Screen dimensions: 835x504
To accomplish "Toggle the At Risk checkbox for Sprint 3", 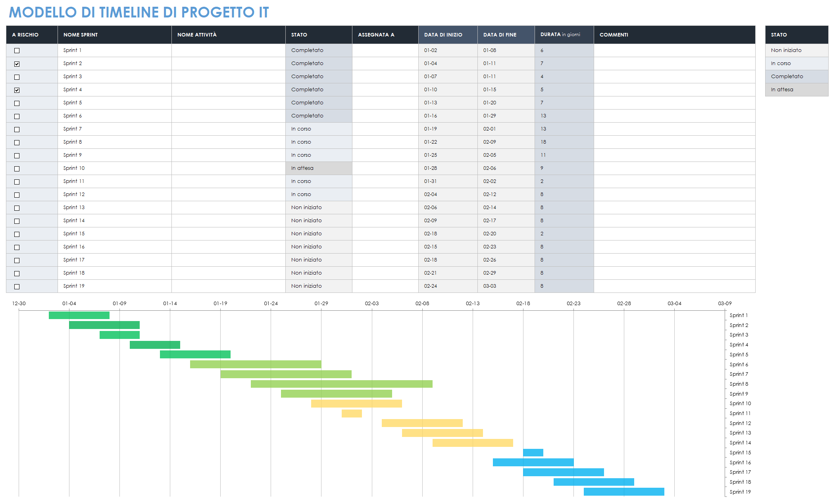I will (x=17, y=77).
